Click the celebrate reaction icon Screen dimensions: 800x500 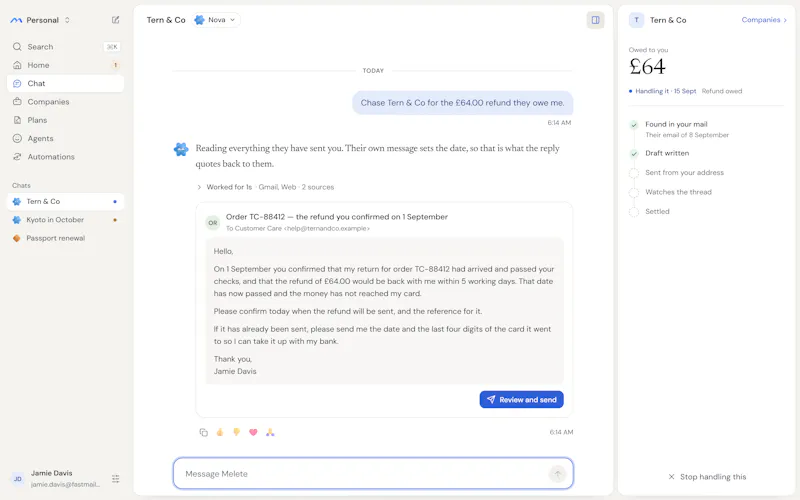[x=270, y=432]
